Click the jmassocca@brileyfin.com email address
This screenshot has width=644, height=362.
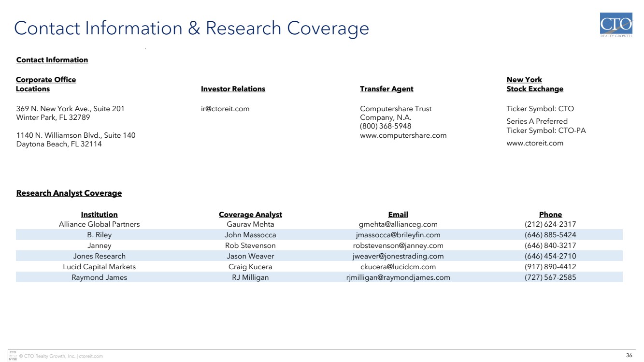pos(398,235)
